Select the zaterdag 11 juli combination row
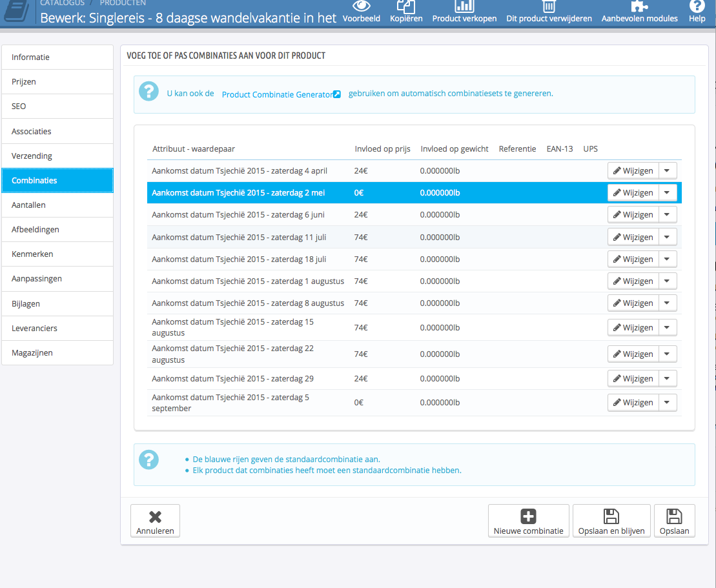 (239, 238)
